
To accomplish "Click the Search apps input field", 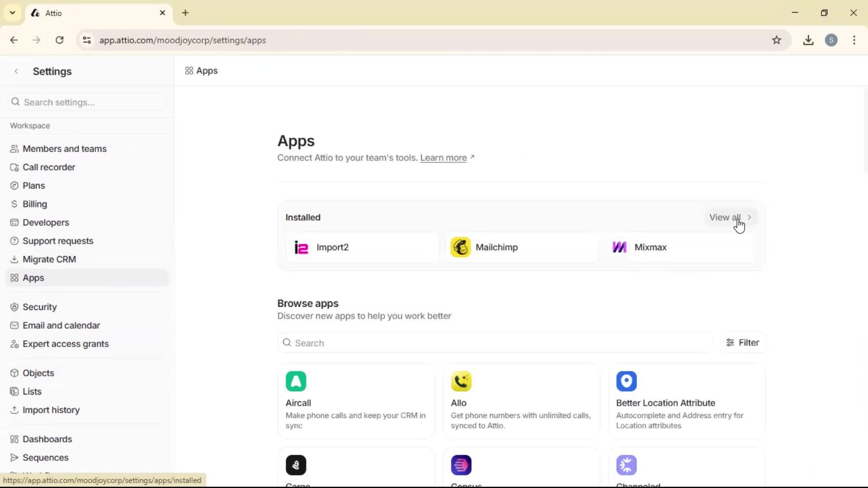I will point(493,343).
